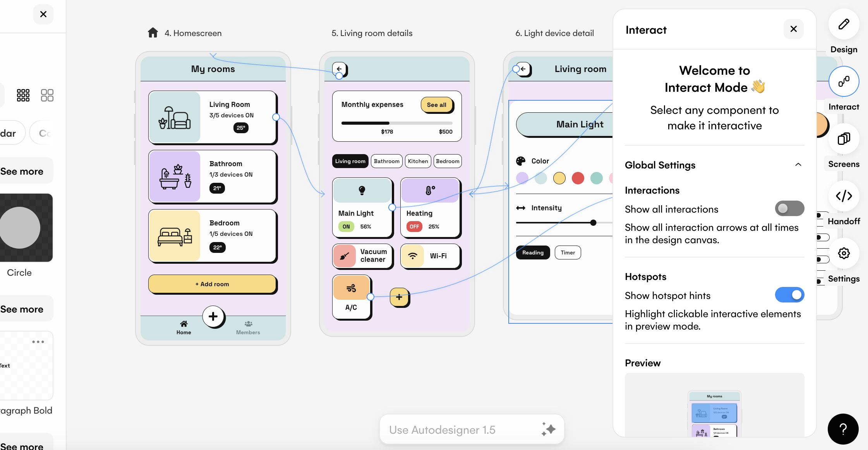Click See more below Circle component

point(22,309)
